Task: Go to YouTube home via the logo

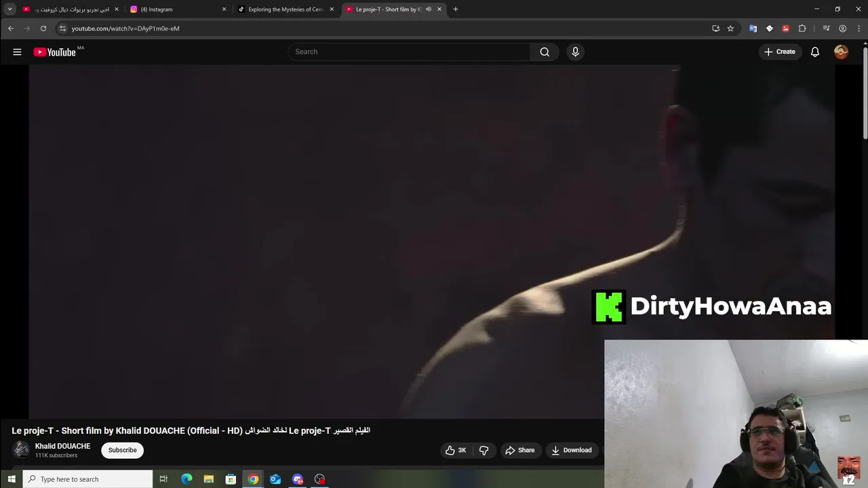Action: pyautogui.click(x=54, y=52)
